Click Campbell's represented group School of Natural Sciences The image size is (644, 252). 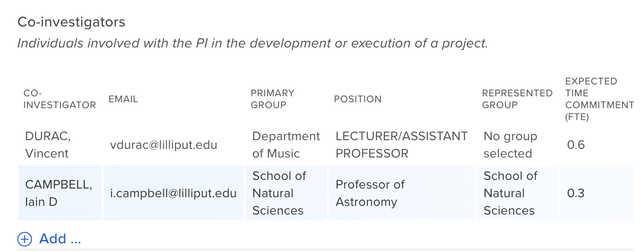coord(510,193)
